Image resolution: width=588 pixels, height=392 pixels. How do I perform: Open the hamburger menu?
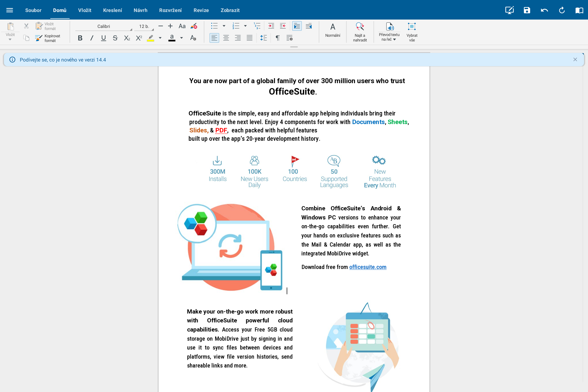pyautogui.click(x=10, y=10)
